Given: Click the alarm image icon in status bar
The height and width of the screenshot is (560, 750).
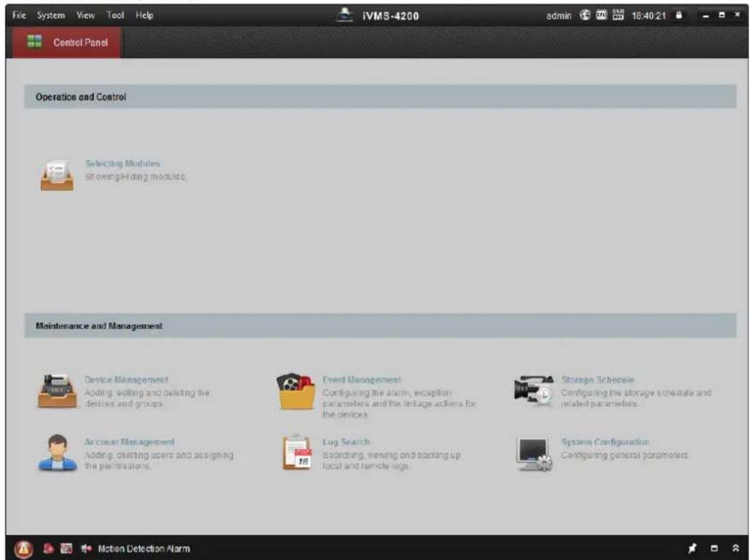Looking at the screenshot, I should click(x=66, y=548).
